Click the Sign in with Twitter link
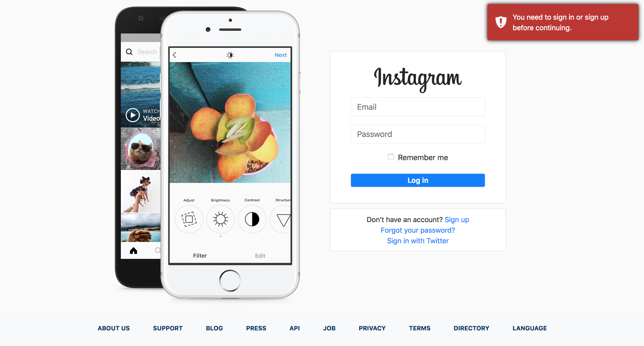This screenshot has height=346, width=644. pos(418,240)
